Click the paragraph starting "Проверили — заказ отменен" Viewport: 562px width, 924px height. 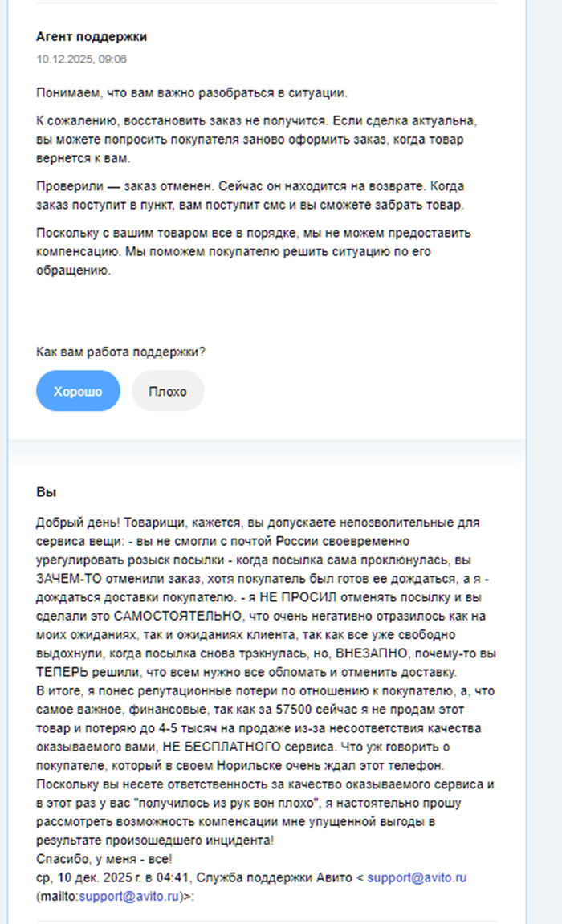[250, 196]
